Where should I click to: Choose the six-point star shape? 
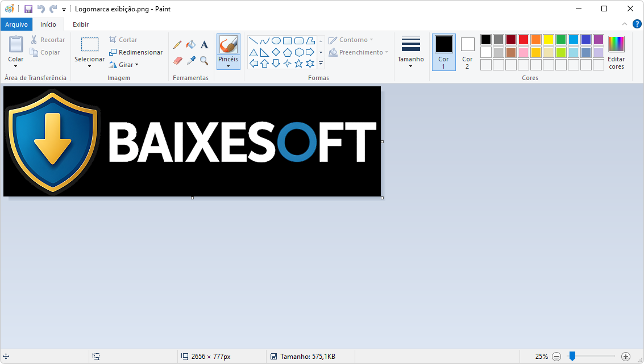click(x=310, y=63)
